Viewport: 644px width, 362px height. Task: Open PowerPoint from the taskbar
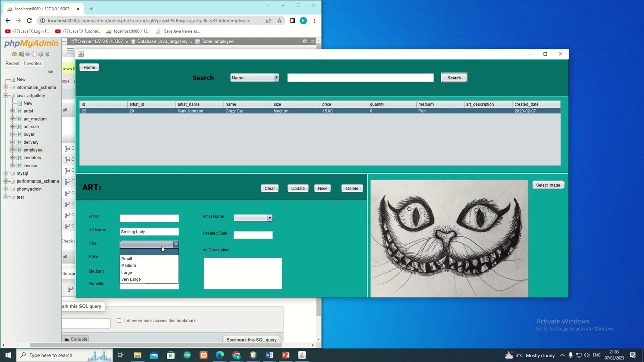tap(286, 355)
